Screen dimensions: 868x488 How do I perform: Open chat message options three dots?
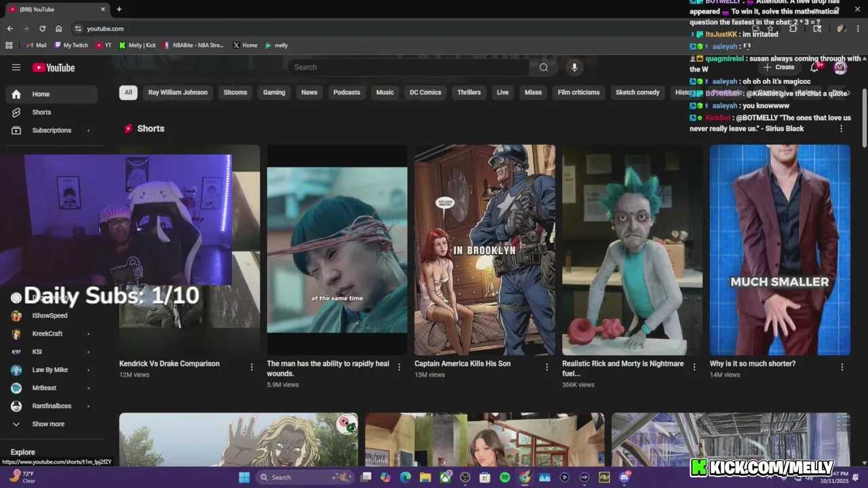coord(842,128)
